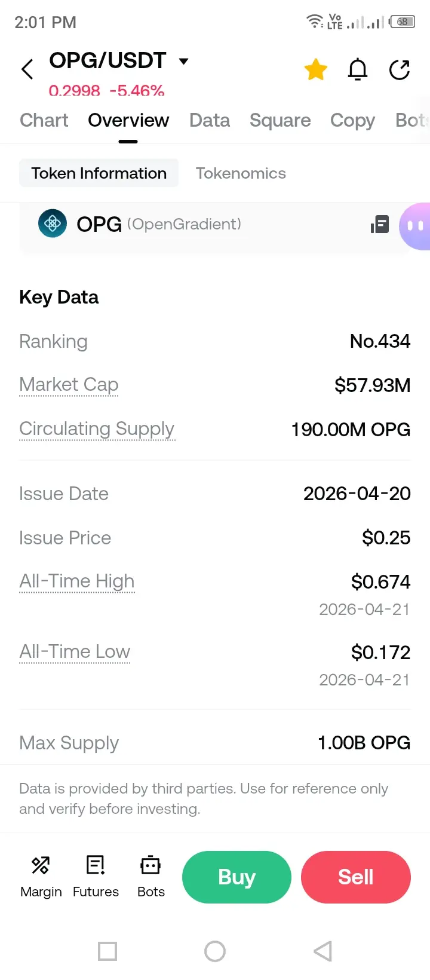Viewport: 430px width, 980px height.
Task: Show Market Cap explanation
Action: pyautogui.click(x=69, y=384)
